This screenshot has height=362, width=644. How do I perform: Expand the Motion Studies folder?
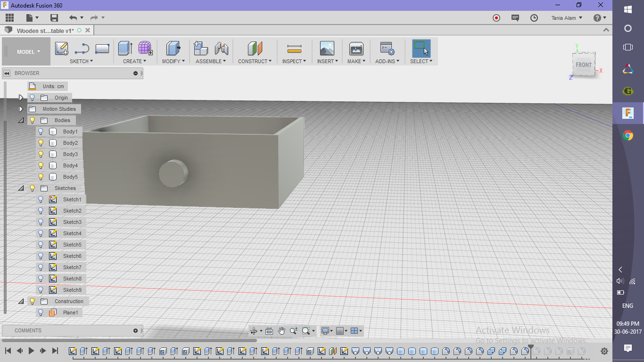tap(21, 109)
